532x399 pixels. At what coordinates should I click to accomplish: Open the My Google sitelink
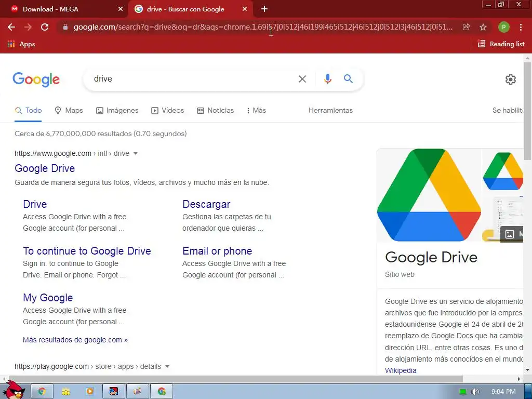click(48, 298)
